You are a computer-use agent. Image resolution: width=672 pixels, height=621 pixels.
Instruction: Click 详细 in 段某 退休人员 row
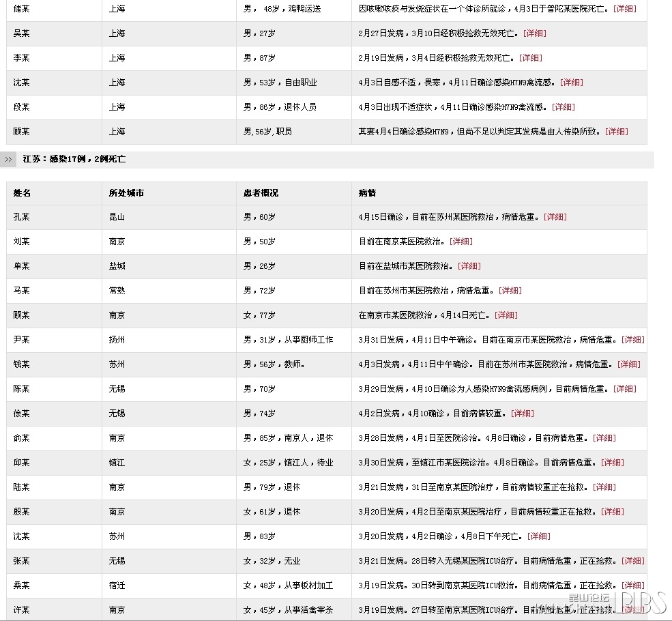(x=563, y=107)
